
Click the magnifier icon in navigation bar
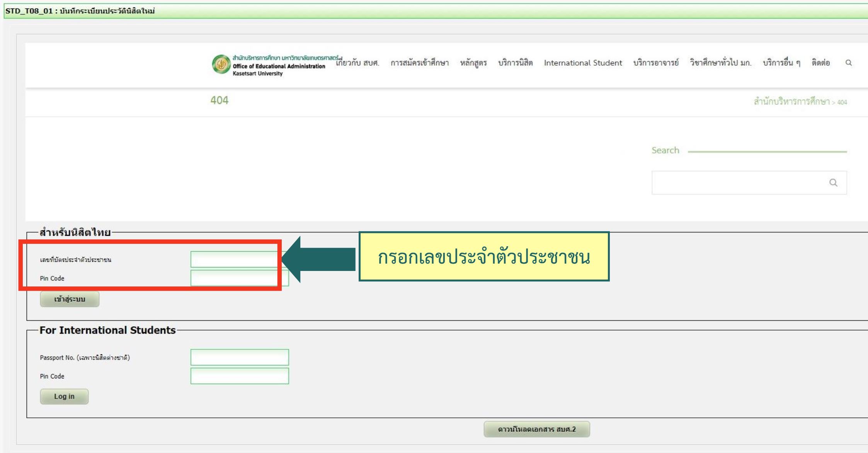849,63
